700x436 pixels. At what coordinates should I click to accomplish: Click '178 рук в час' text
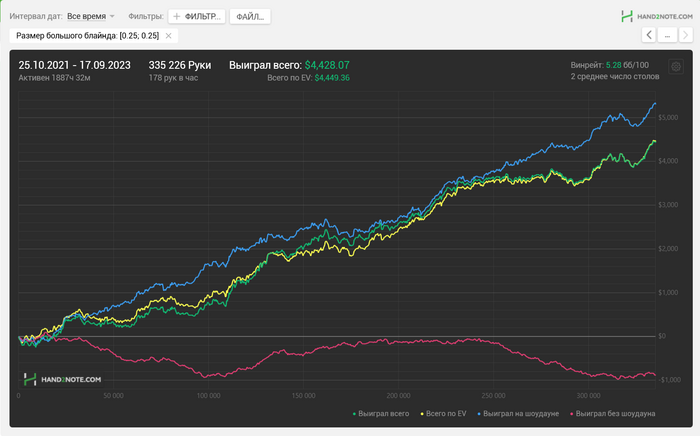point(173,78)
